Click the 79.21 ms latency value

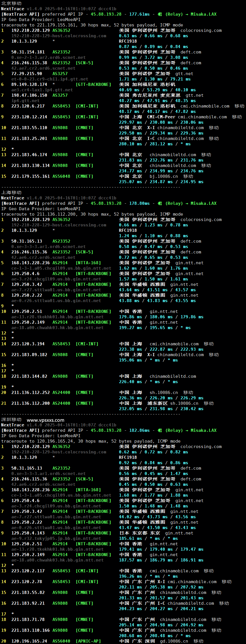point(181,79)
